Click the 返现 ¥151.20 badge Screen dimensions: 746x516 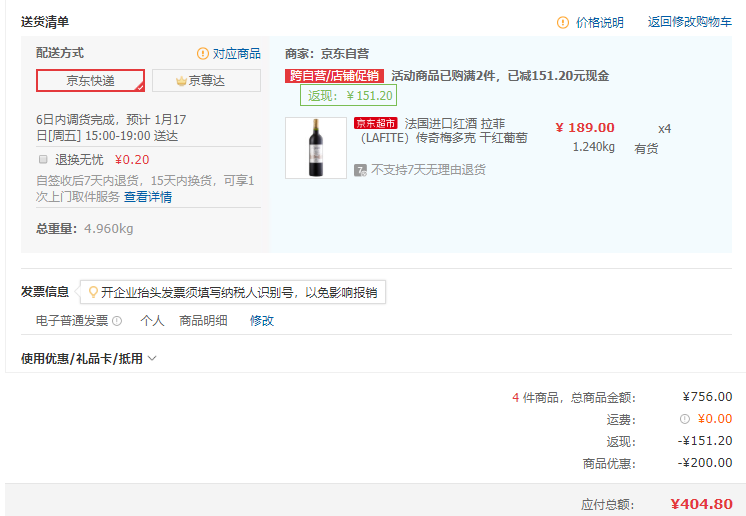click(x=348, y=96)
